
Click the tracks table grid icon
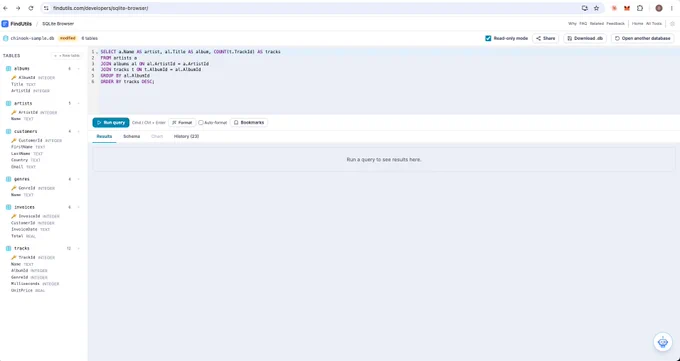(8, 249)
